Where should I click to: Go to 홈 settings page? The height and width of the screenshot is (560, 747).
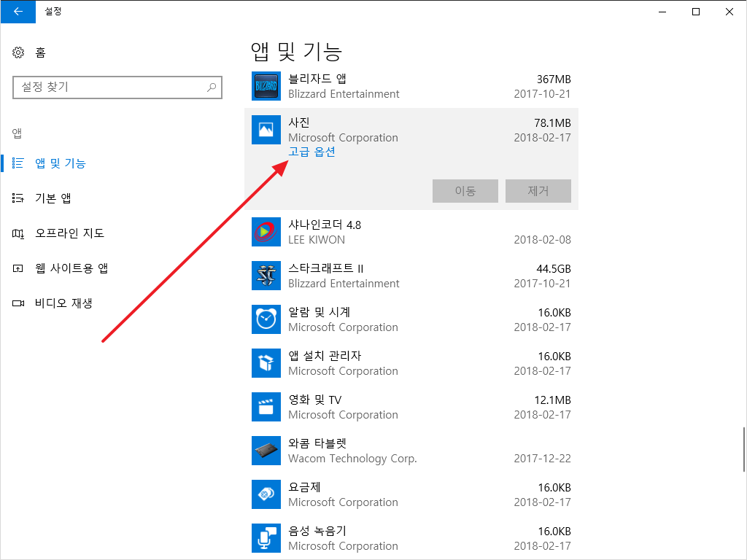[x=41, y=52]
